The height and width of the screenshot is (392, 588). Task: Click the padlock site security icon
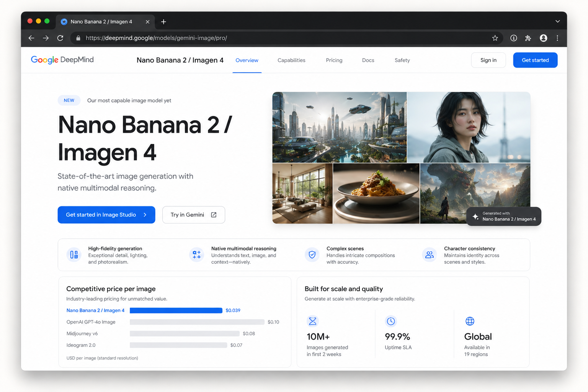[x=78, y=38]
